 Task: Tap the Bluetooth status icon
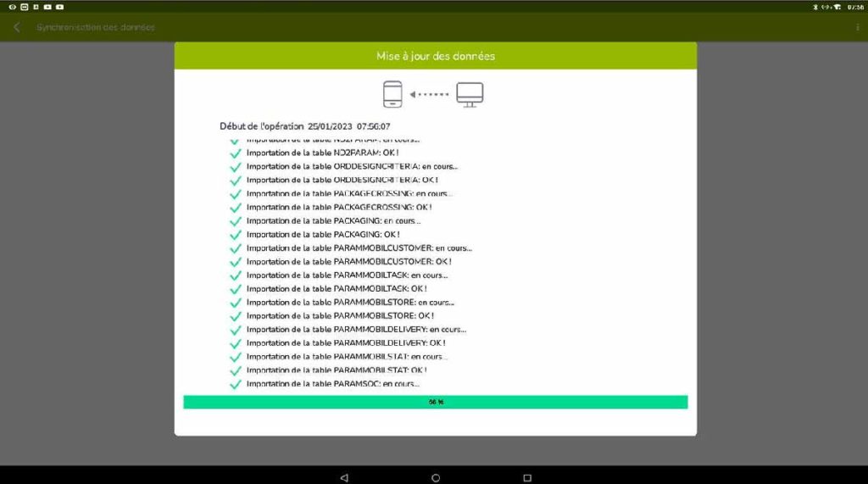[815, 7]
